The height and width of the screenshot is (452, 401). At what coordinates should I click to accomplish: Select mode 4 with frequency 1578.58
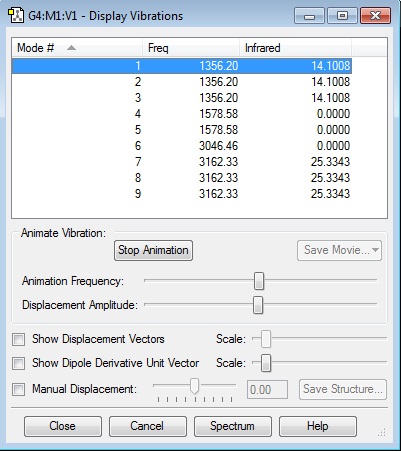[x=182, y=114]
